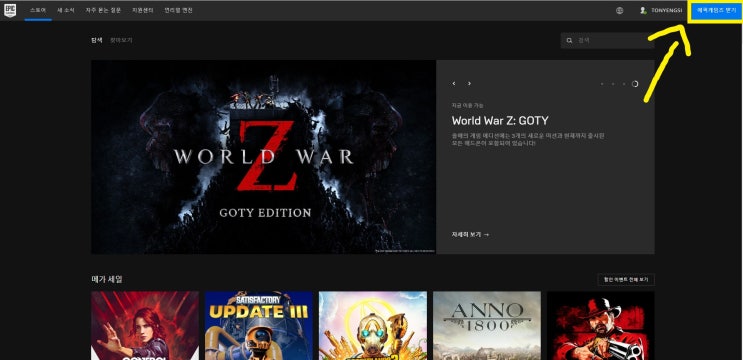Open the language globe icon

click(x=619, y=10)
